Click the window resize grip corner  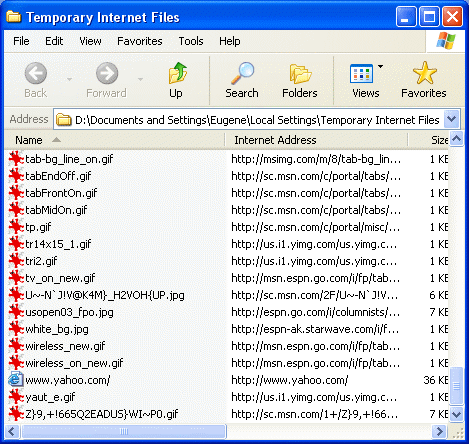pos(458,433)
